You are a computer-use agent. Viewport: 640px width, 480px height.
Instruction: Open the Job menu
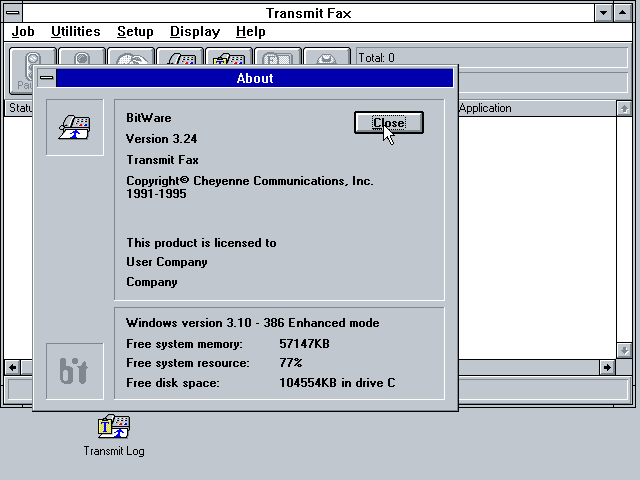[23, 31]
